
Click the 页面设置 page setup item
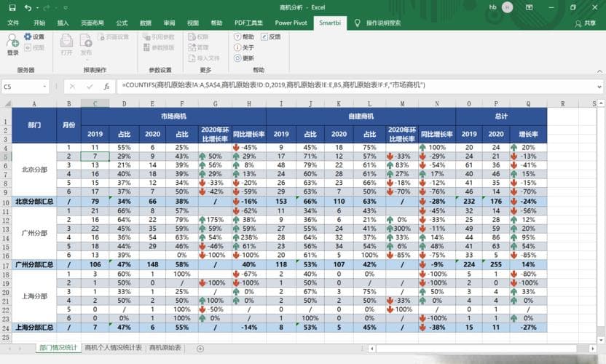(x=113, y=37)
